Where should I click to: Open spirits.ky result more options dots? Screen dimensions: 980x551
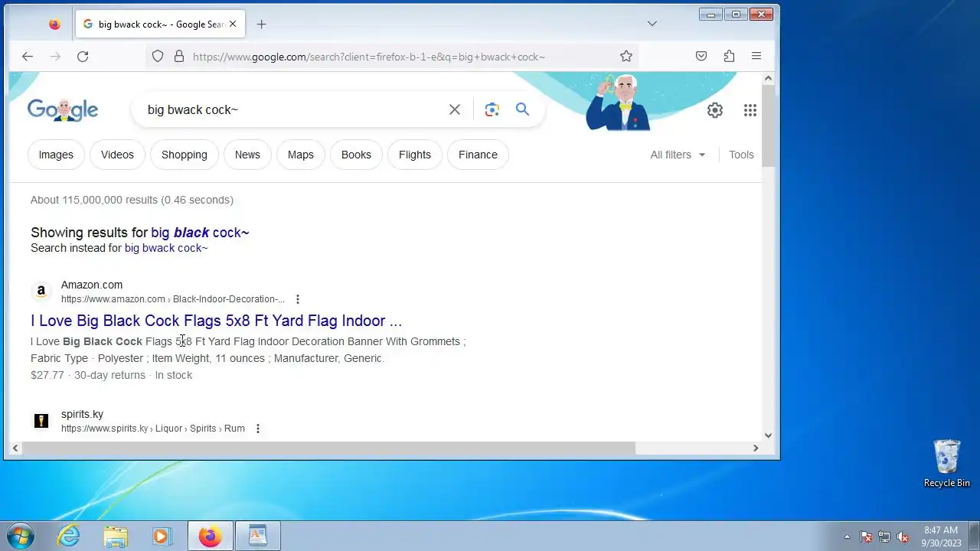pos(258,429)
